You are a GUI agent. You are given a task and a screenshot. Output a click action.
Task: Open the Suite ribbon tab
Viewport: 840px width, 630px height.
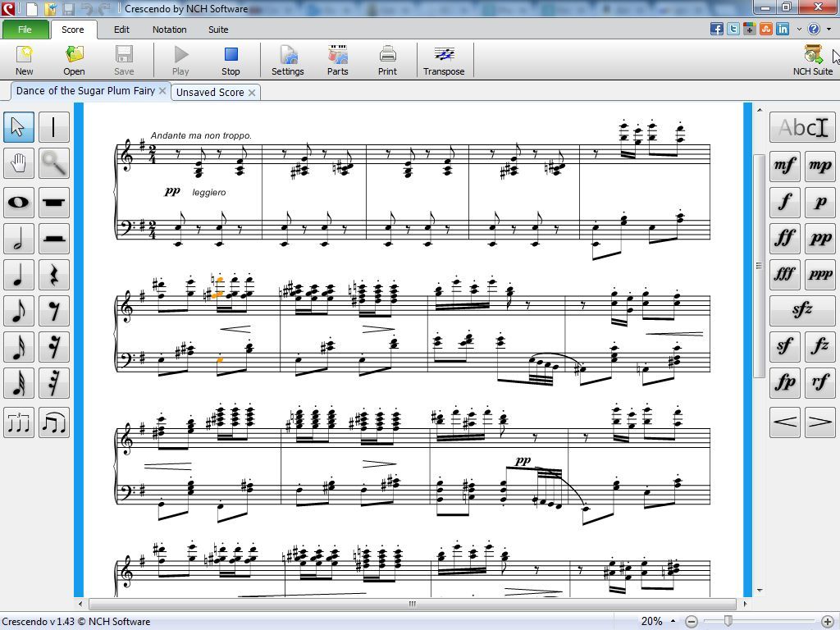(x=218, y=30)
